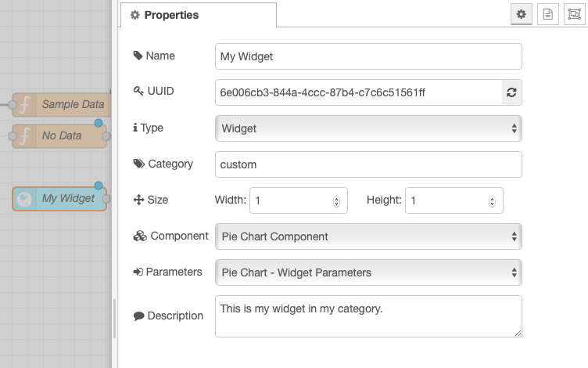Open the Type dropdown showing Widget
Image resolution: width=588 pixels, height=368 pixels.
(368, 128)
